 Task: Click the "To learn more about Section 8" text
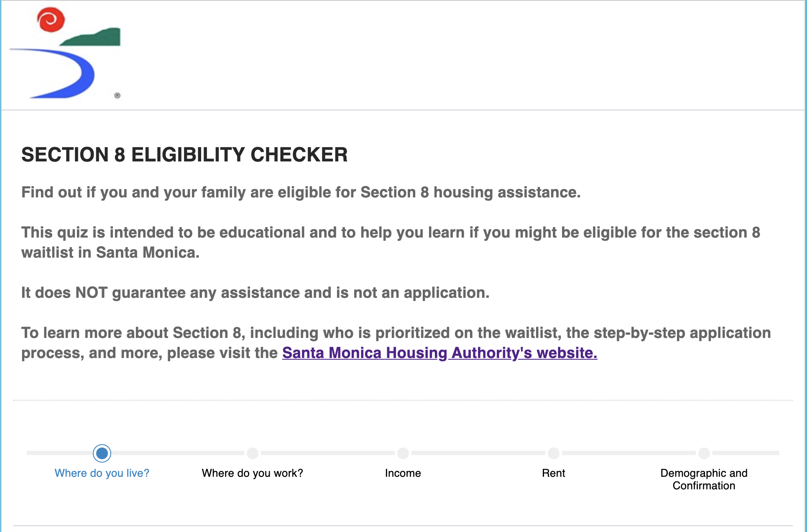[396, 333]
